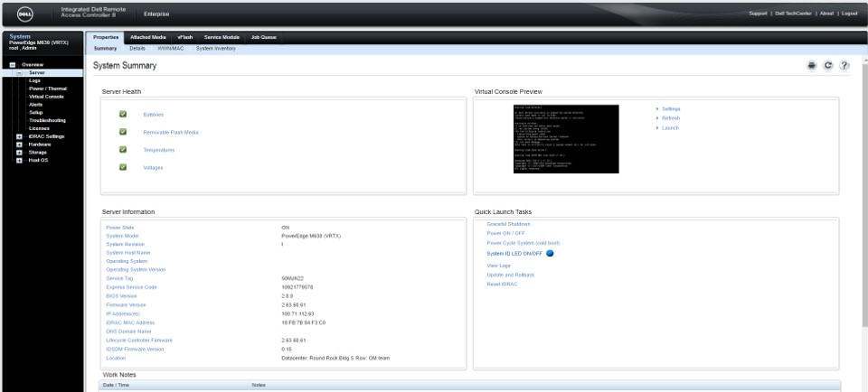
Task: Expand the Hardware tree node
Action: point(20,145)
